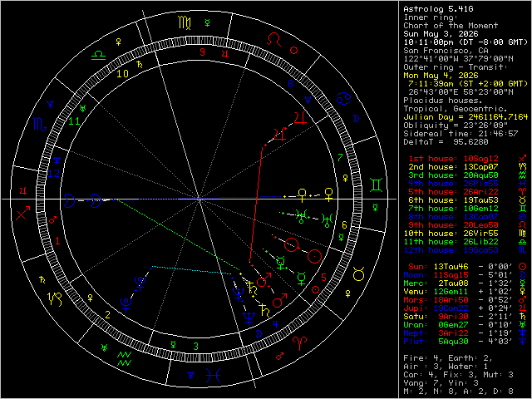Click the Aquarius glyph in the outer zodiac ring
This screenshot has width=532, height=399.
(x=124, y=359)
